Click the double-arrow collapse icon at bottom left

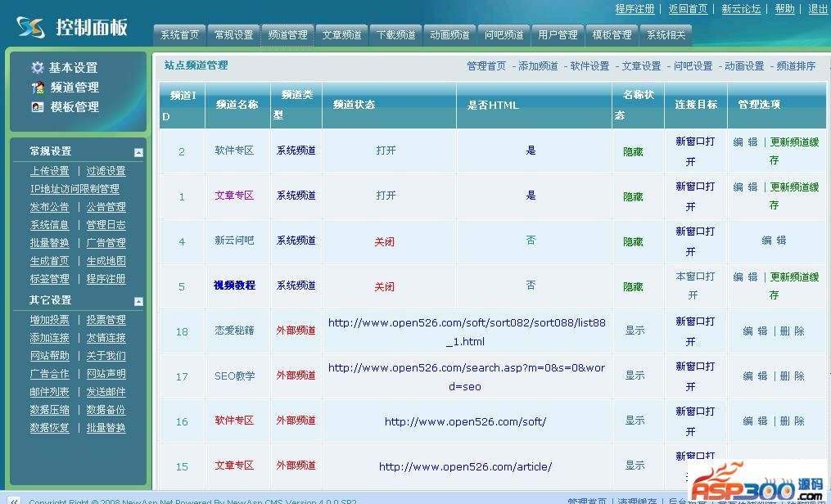14,500
